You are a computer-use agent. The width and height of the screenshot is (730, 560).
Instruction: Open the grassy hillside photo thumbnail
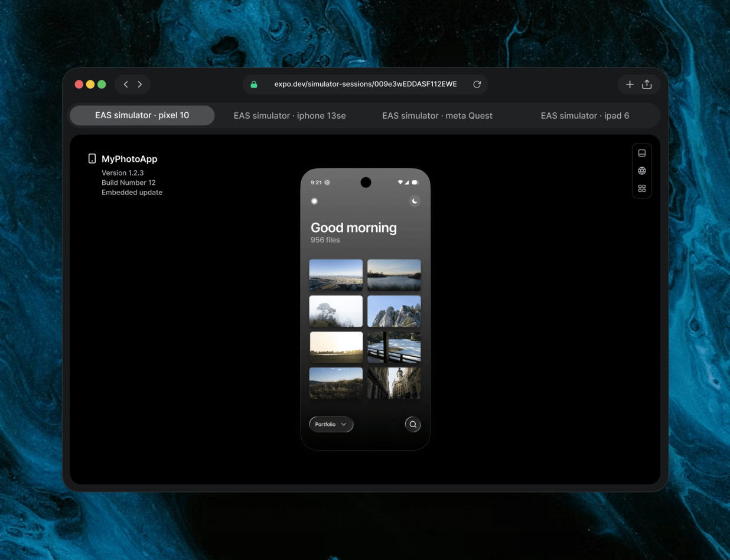tap(336, 383)
